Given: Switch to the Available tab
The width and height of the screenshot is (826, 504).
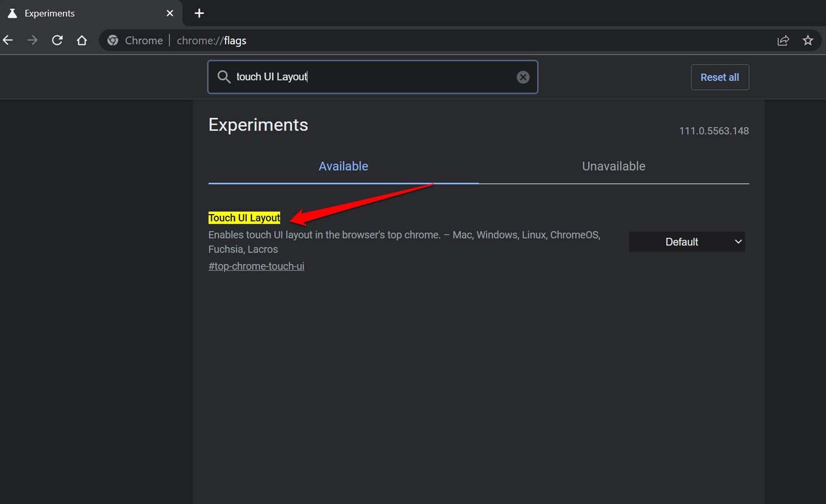Looking at the screenshot, I should click(x=343, y=166).
